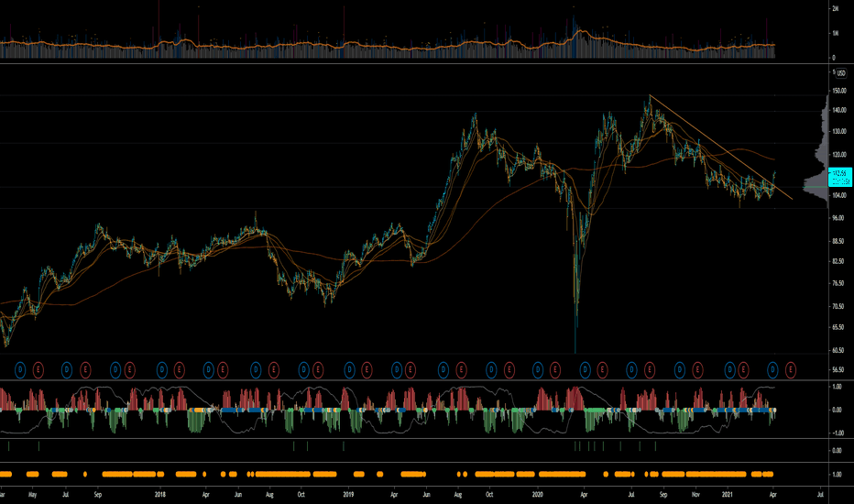The width and height of the screenshot is (854, 504).
Task: Click the earnings E marker right of the Jul 2020 dividend marker
Action: (650, 370)
